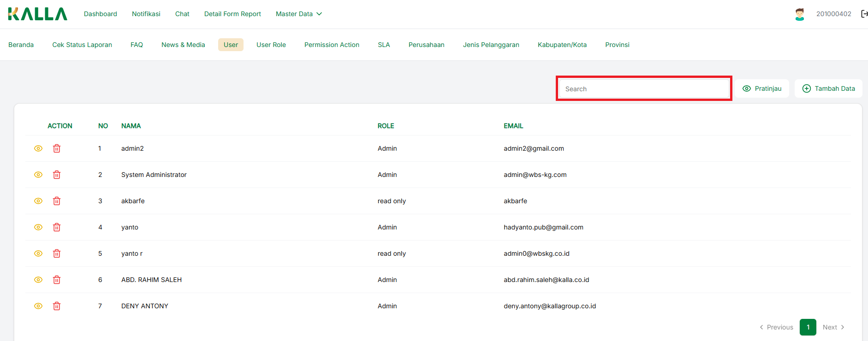Open the Permission Action tab

point(332,45)
